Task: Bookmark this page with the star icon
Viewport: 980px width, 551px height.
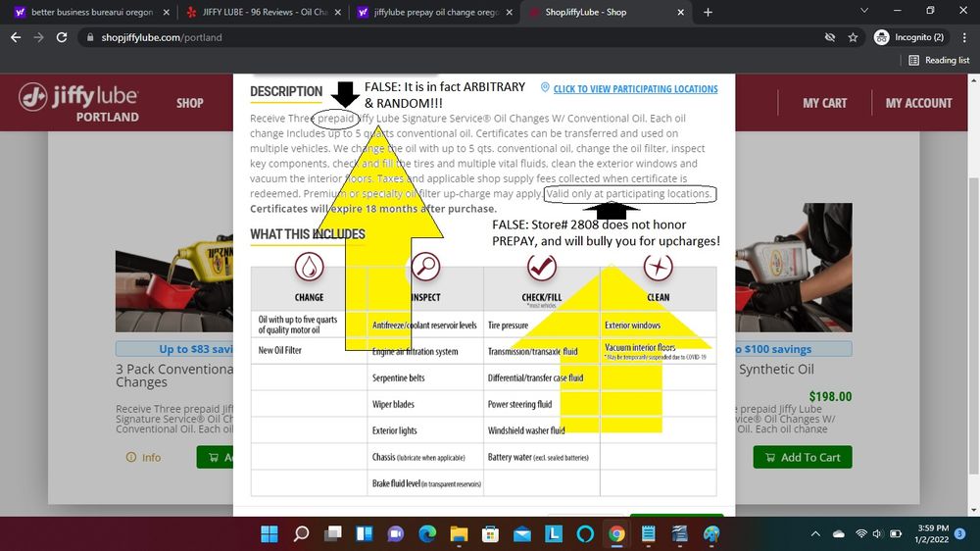Action: (854, 37)
